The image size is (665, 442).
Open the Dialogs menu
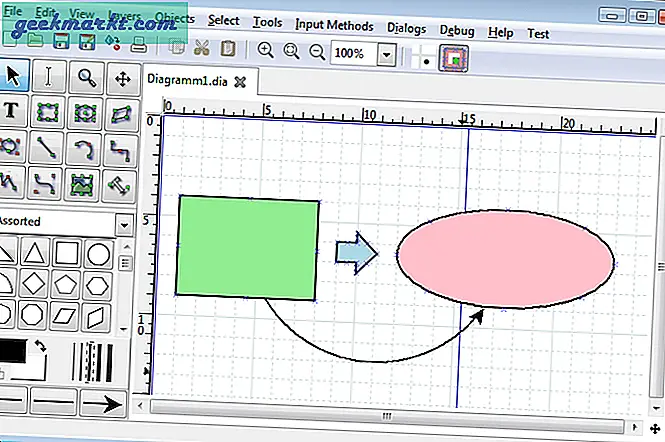click(411, 26)
